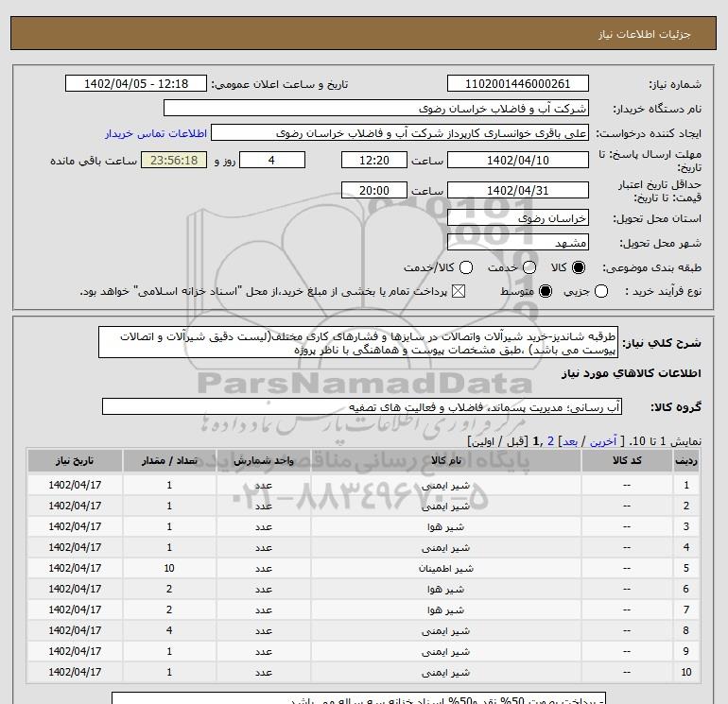Click the countdown timer 23:56:18

pyautogui.click(x=174, y=160)
